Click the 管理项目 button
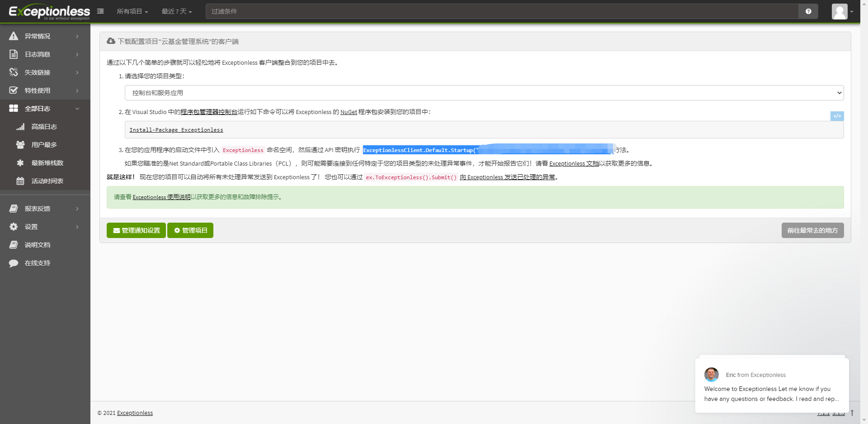Image resolution: width=868 pixels, height=424 pixels. pos(190,230)
